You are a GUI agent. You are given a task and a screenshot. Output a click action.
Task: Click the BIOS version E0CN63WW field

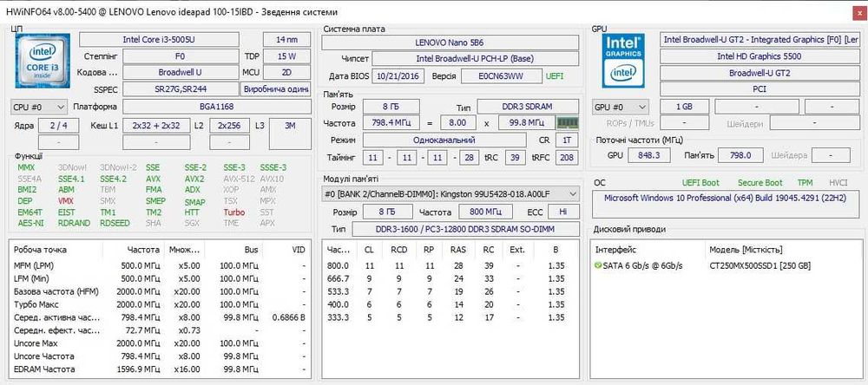click(x=501, y=76)
